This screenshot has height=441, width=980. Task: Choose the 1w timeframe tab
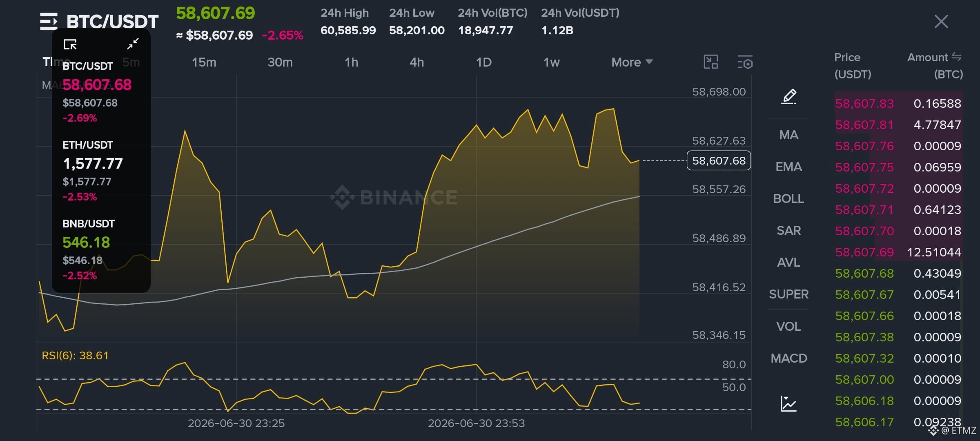(552, 62)
